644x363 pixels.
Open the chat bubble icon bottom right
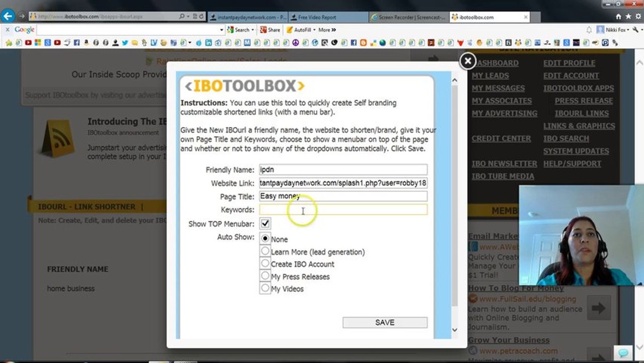623,352
